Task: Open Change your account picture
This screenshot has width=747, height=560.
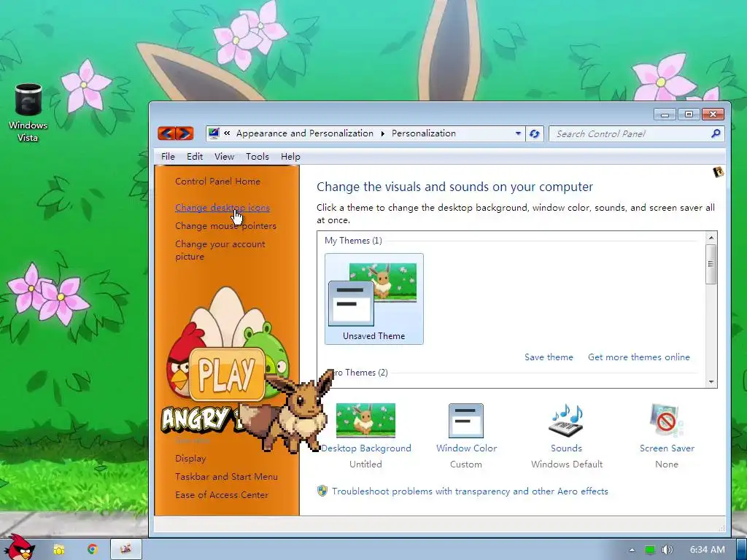Action: (x=220, y=250)
